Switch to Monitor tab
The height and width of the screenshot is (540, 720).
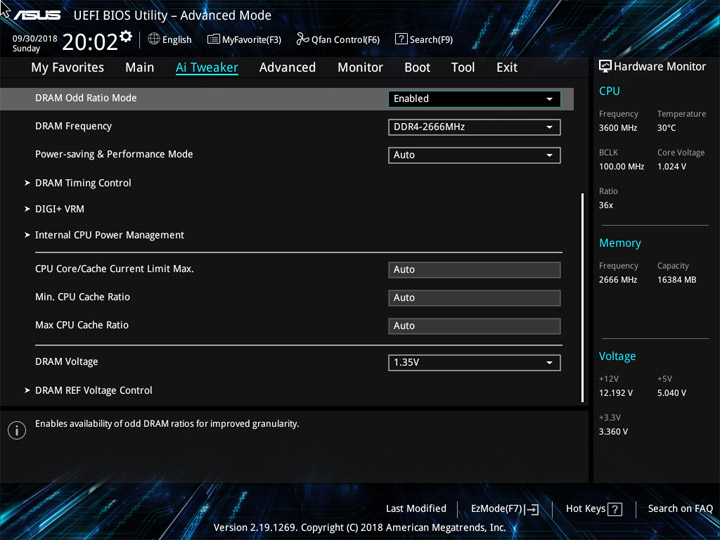tap(360, 68)
